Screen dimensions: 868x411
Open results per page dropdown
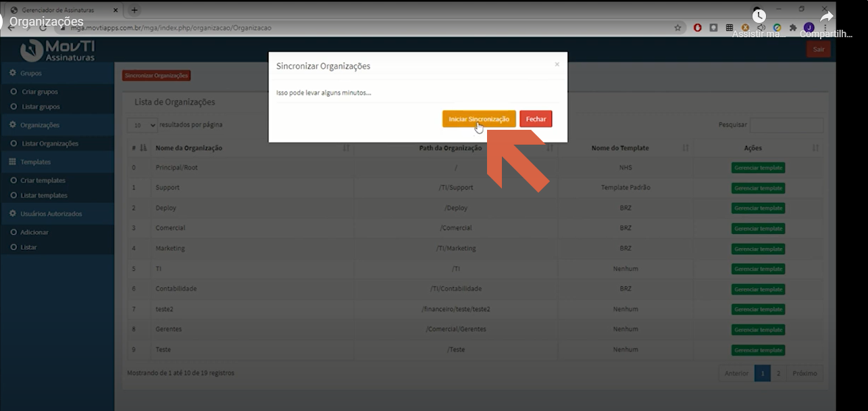click(142, 125)
